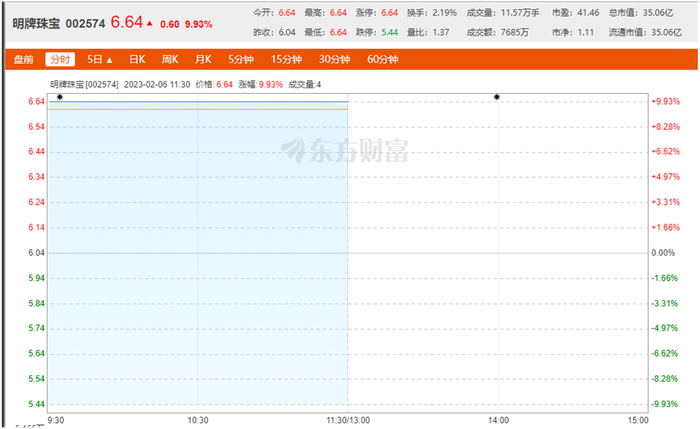Image resolution: width=700 pixels, height=429 pixels.
Task: Click the 最低 lowest price value
Action: 338,33
